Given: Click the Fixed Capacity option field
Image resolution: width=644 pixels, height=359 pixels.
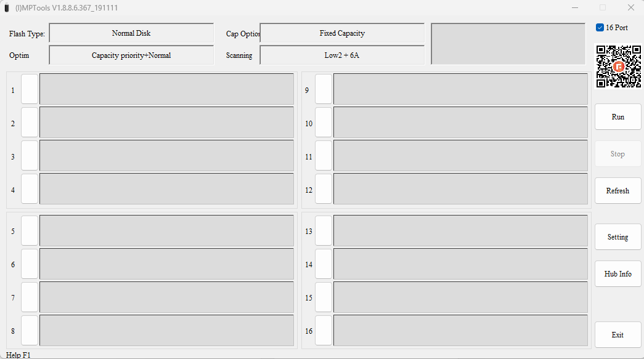Looking at the screenshot, I should (342, 33).
